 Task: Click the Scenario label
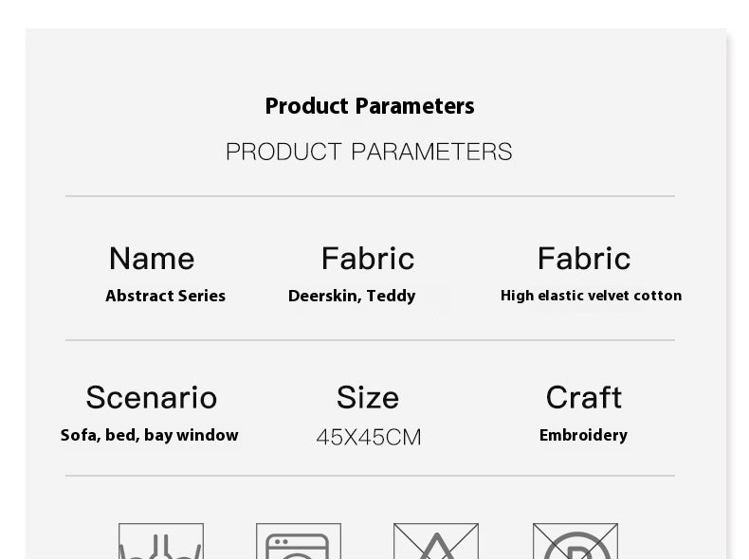pyautogui.click(x=152, y=398)
